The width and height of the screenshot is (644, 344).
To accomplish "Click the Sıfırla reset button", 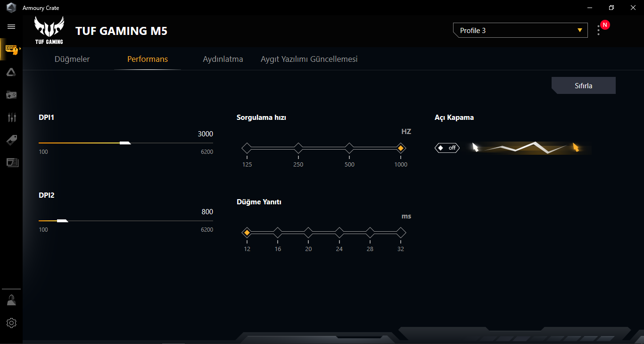I will pyautogui.click(x=584, y=85).
